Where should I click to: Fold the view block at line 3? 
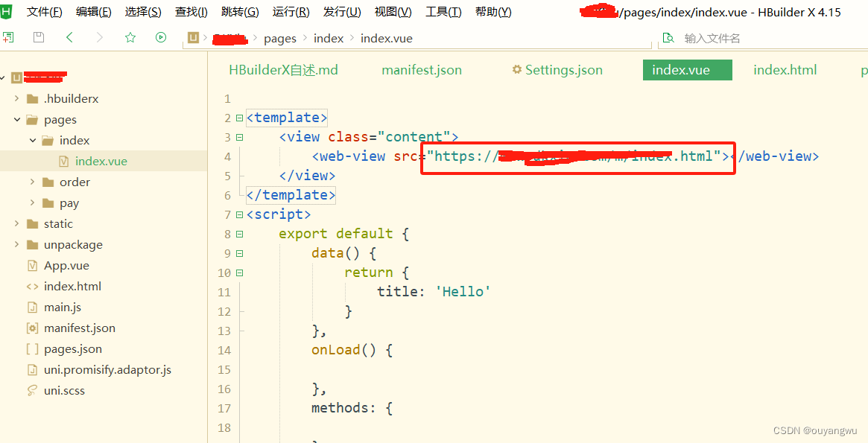click(x=239, y=137)
